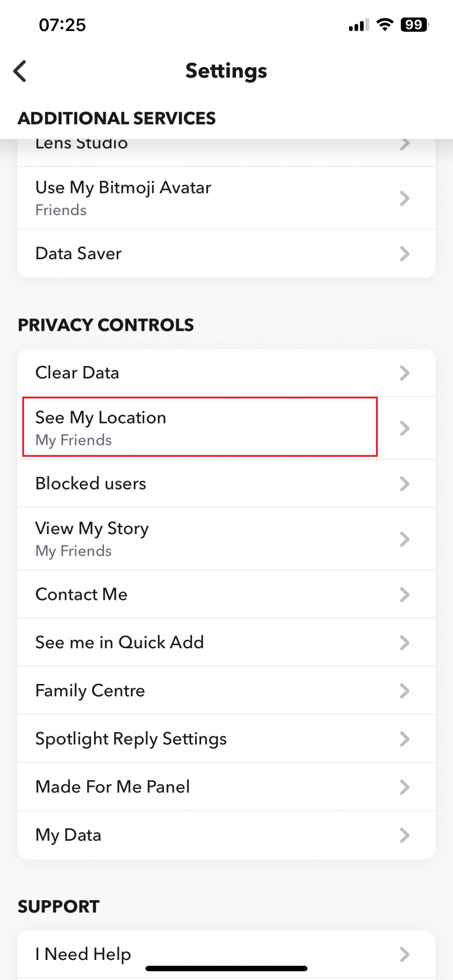Tap the battery indicator icon
This screenshot has height=980, width=453.
tap(415, 24)
